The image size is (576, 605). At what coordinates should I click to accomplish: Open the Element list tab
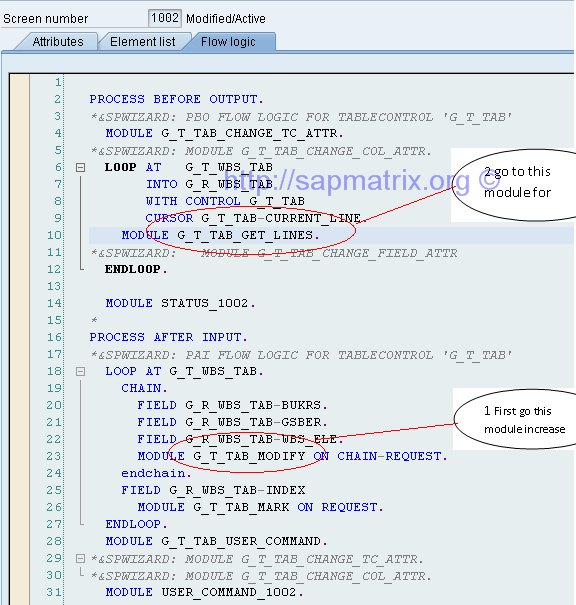(x=142, y=42)
